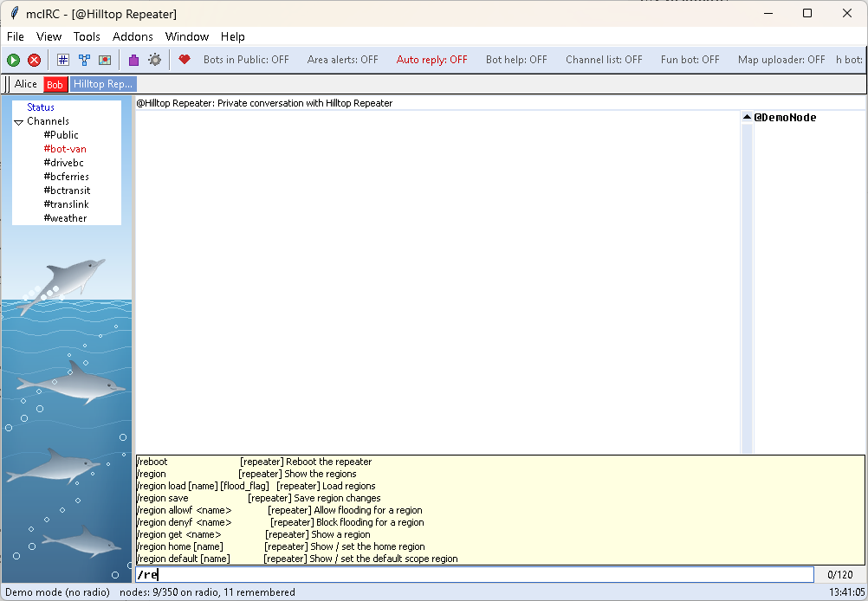Image resolution: width=868 pixels, height=601 pixels.
Task: Choose /region get <name> suggestion
Action: (500, 534)
